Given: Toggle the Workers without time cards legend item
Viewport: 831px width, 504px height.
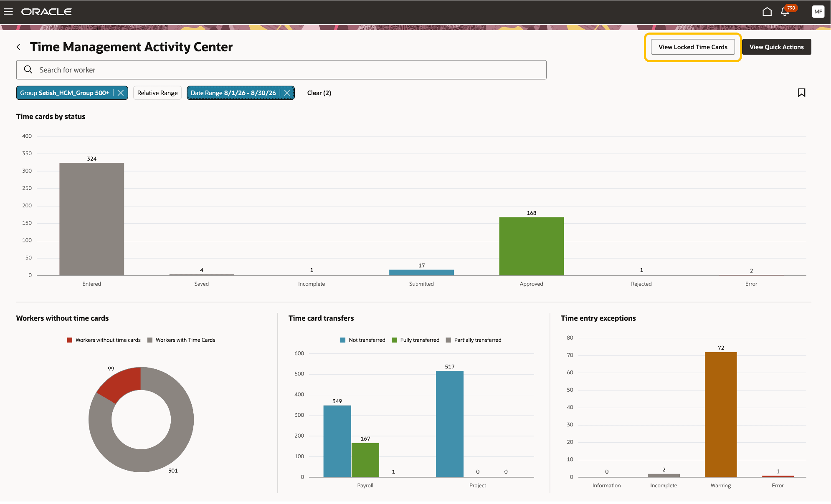Looking at the screenshot, I should (104, 340).
